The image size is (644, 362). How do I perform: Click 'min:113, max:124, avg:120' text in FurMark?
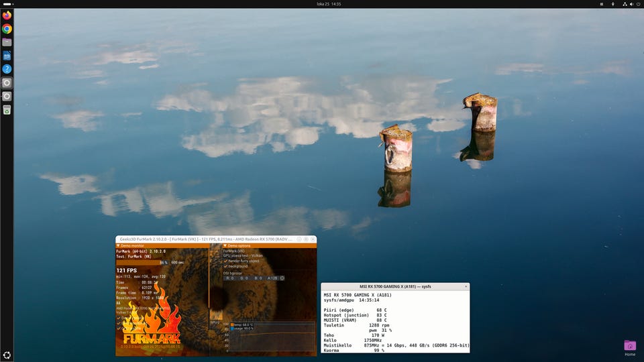141,277
